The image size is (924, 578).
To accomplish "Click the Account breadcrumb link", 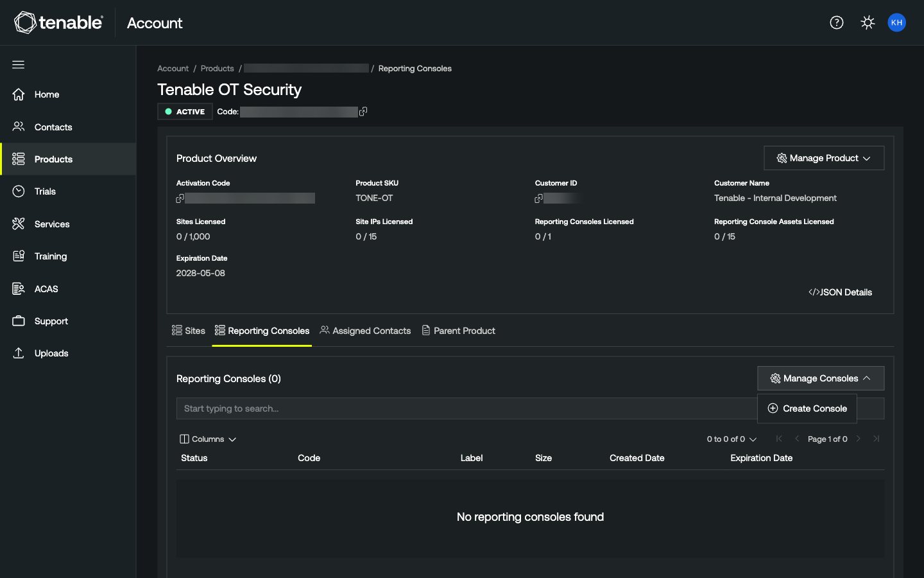I will 173,69.
